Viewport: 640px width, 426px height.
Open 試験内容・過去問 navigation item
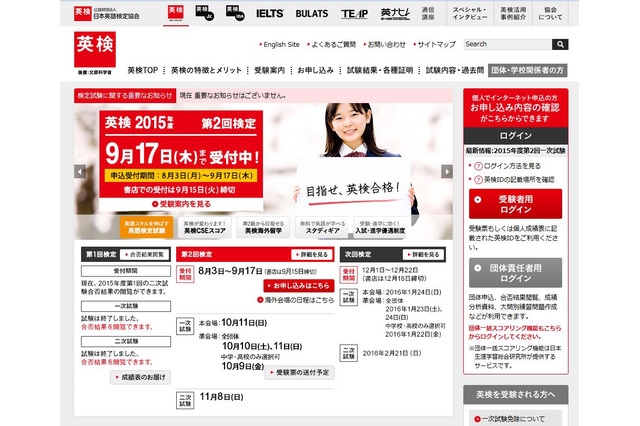[x=455, y=70]
